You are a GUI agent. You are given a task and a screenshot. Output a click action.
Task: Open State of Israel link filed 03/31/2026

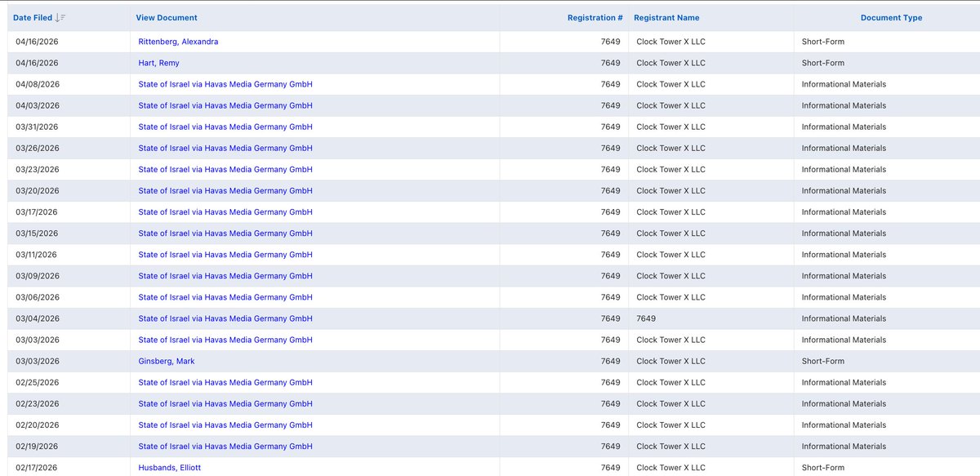pyautogui.click(x=225, y=127)
